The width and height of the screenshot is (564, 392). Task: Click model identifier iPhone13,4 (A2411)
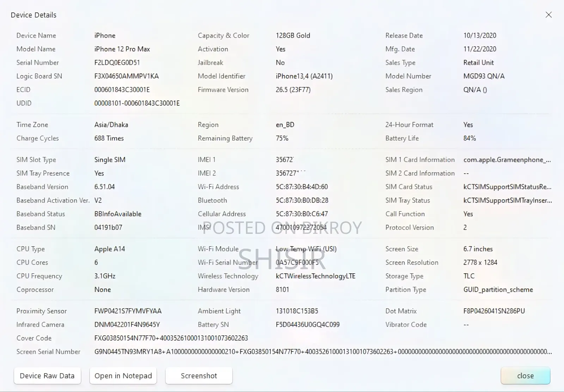(x=304, y=76)
